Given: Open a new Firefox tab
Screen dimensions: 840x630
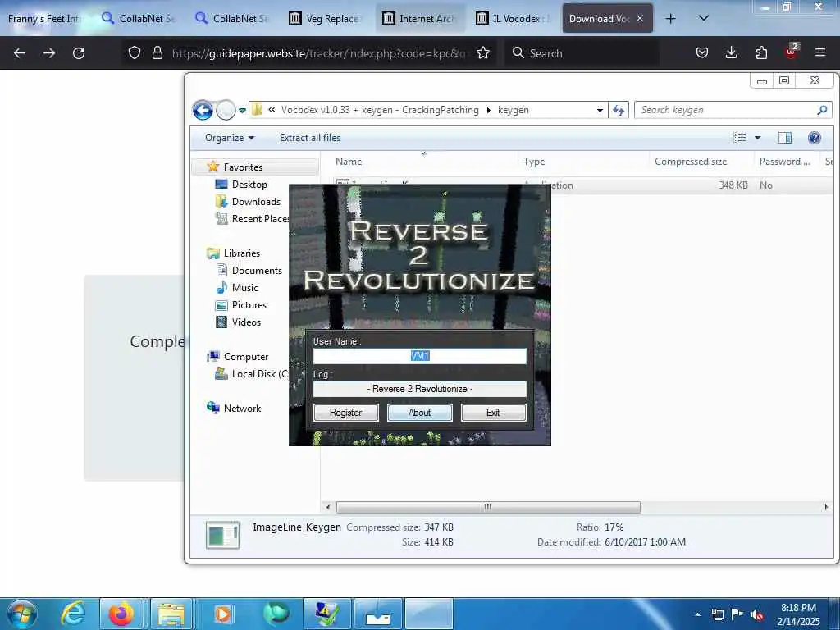Looking at the screenshot, I should coord(670,19).
